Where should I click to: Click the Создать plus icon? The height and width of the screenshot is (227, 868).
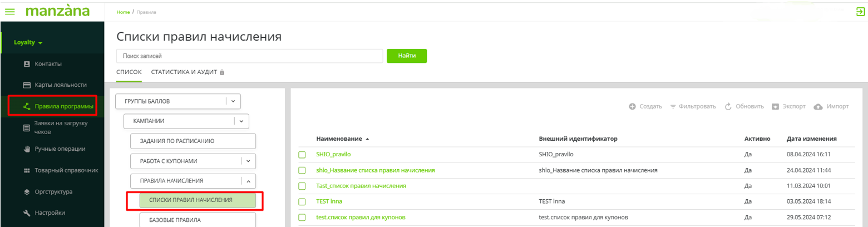(632, 106)
